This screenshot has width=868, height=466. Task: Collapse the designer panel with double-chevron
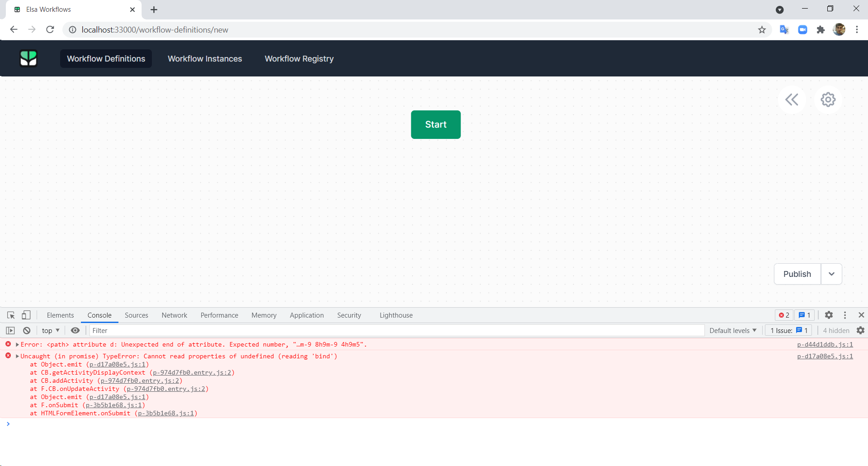[792, 100]
